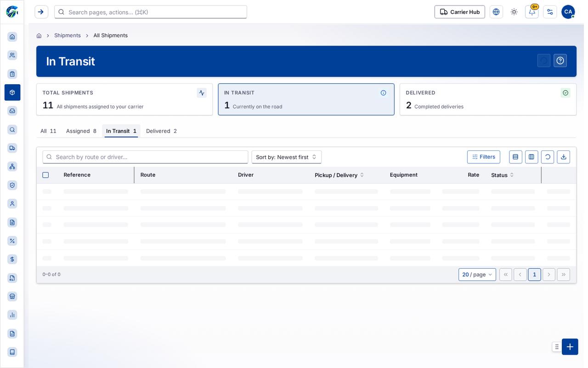The height and width of the screenshot is (368, 588).
Task: Sort by the Status column header
Action: tap(502, 175)
